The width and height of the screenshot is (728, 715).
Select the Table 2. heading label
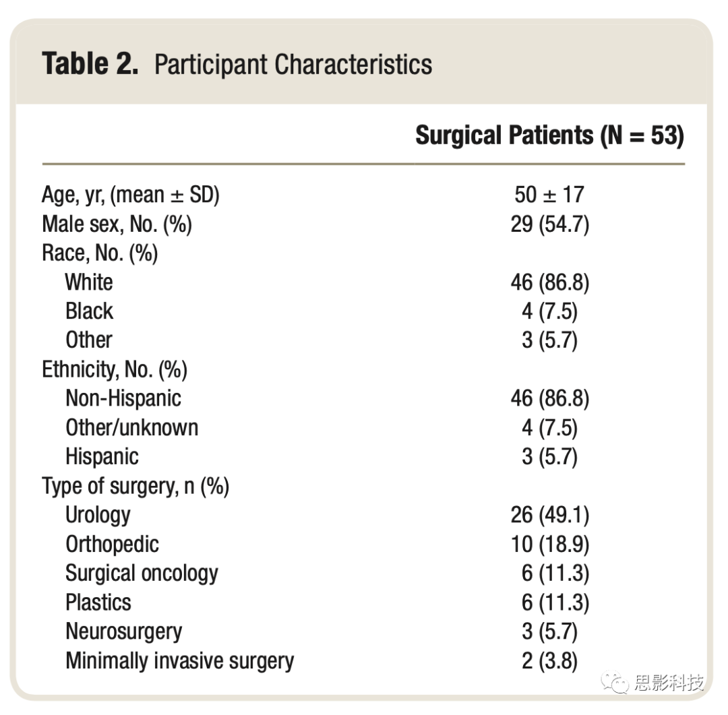coord(90,63)
